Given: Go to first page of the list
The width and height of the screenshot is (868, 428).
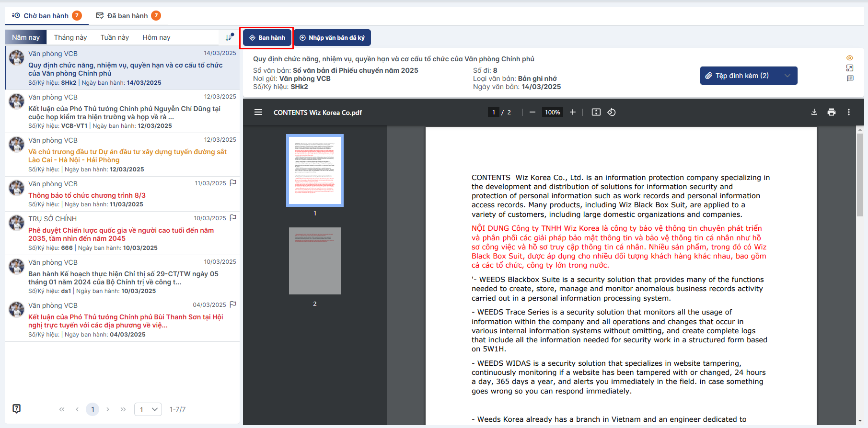Looking at the screenshot, I should 62,409.
